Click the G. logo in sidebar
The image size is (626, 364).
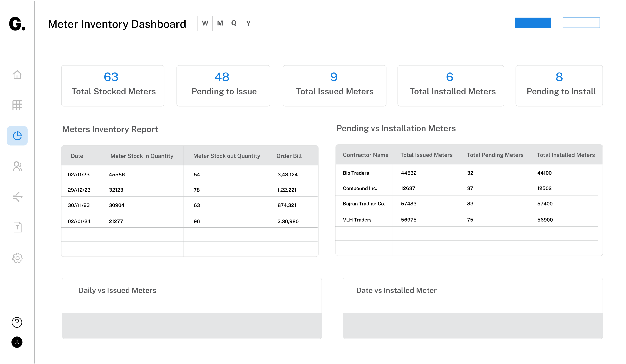pyautogui.click(x=17, y=24)
